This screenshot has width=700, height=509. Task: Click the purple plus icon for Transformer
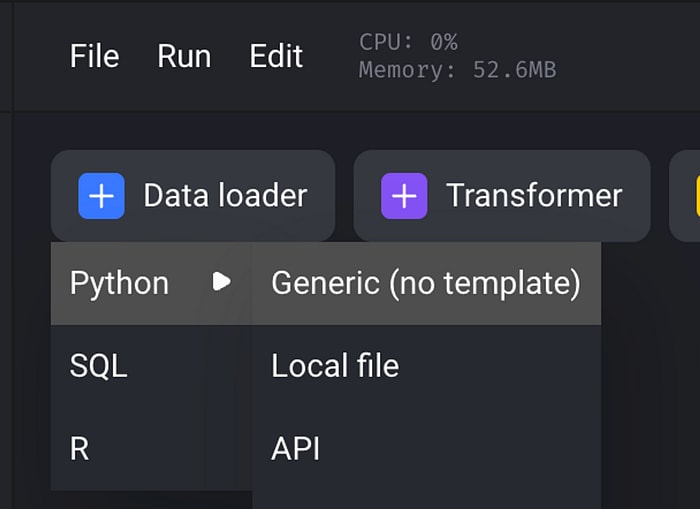coord(404,196)
